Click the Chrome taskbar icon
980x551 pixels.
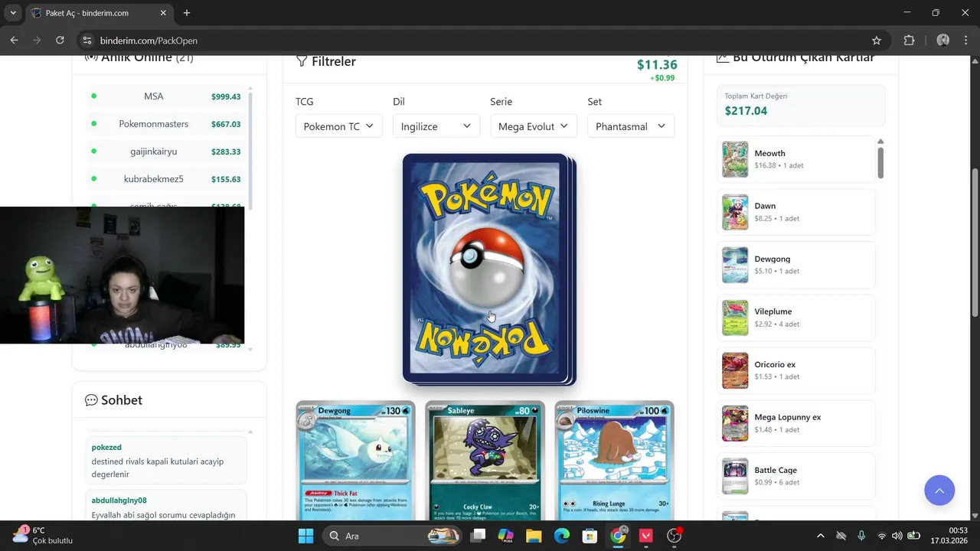618,536
